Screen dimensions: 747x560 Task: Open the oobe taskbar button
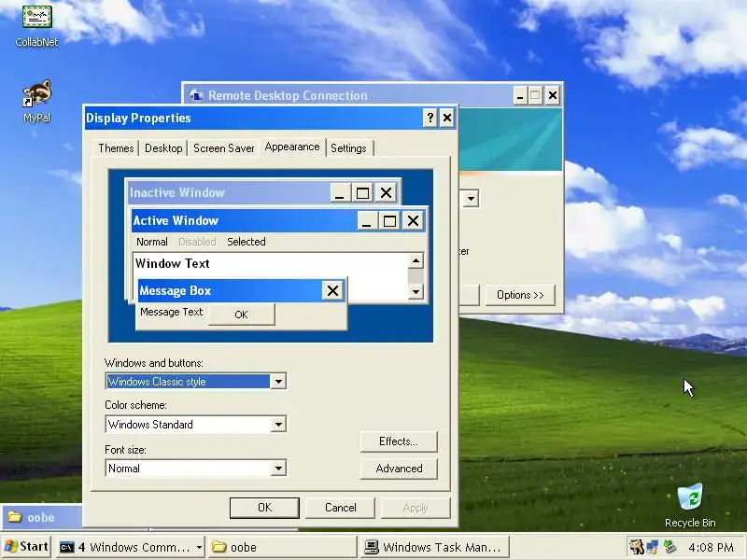(282, 547)
